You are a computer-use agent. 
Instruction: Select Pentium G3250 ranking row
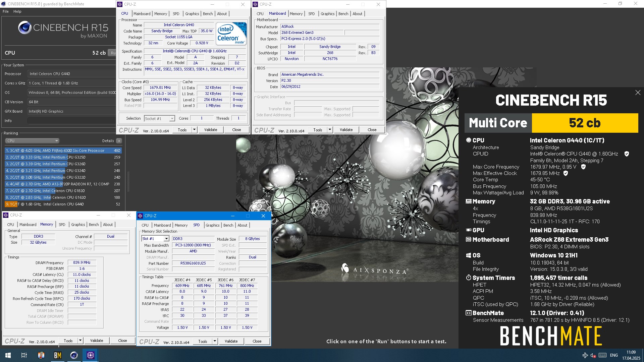(63, 157)
